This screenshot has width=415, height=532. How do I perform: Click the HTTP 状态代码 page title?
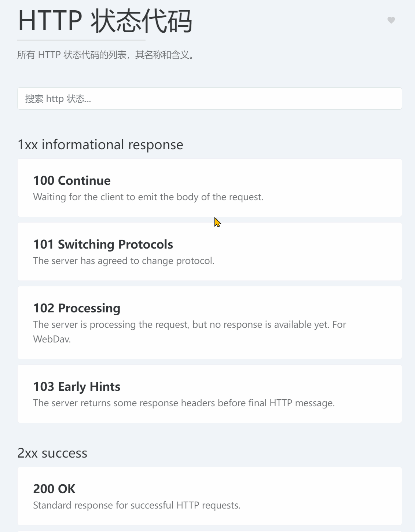click(x=105, y=21)
